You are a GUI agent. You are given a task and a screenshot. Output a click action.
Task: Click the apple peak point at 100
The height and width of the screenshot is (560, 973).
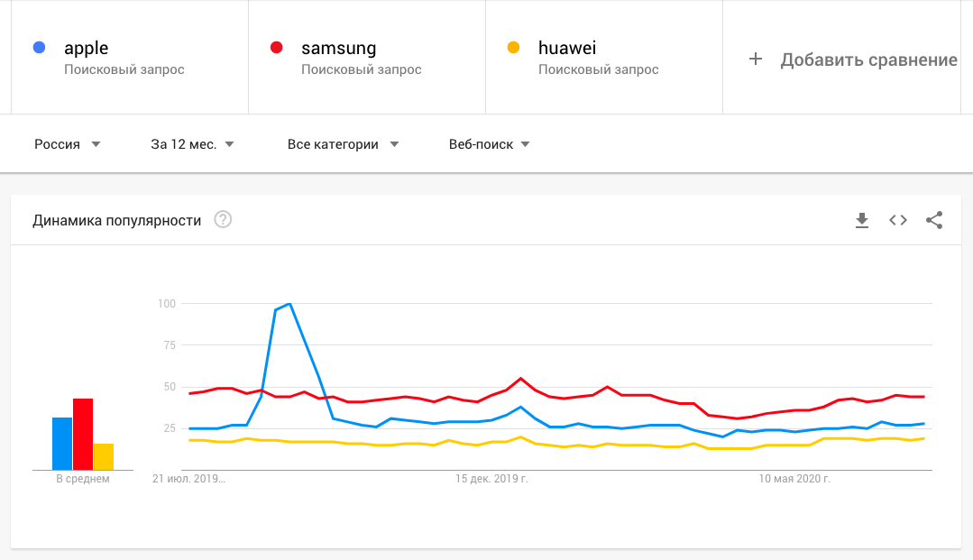(289, 304)
